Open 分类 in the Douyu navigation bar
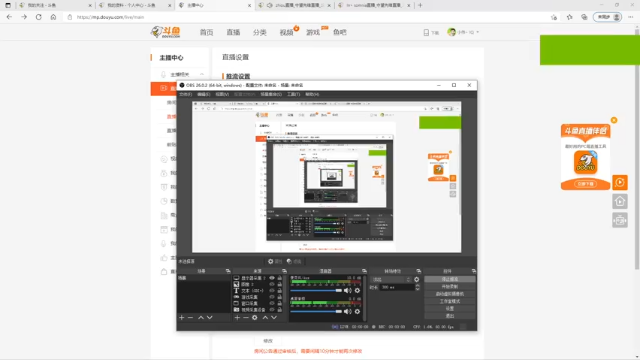Image resolution: width=640 pixels, height=360 pixels. point(260,32)
